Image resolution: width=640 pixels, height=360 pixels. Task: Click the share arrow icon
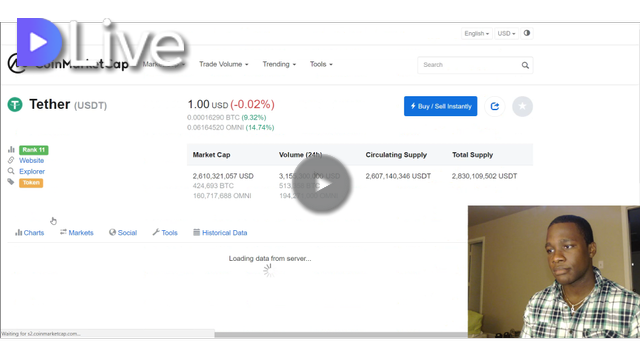coord(495,107)
